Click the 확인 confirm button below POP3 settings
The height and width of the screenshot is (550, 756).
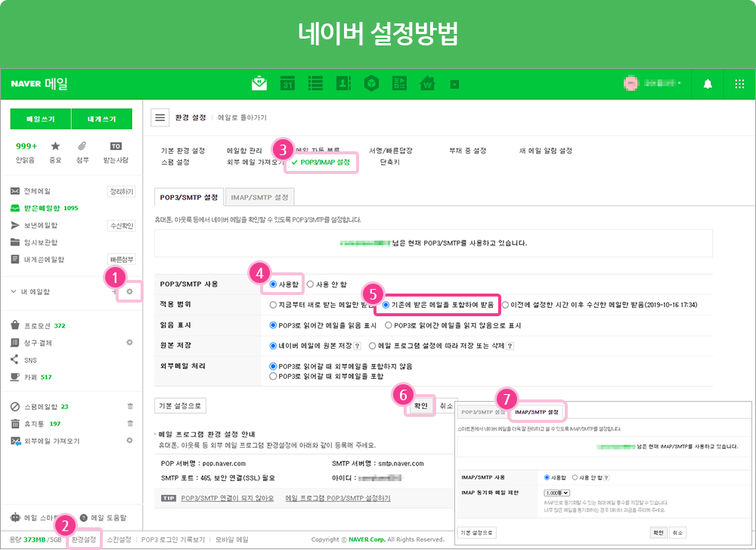pyautogui.click(x=421, y=406)
